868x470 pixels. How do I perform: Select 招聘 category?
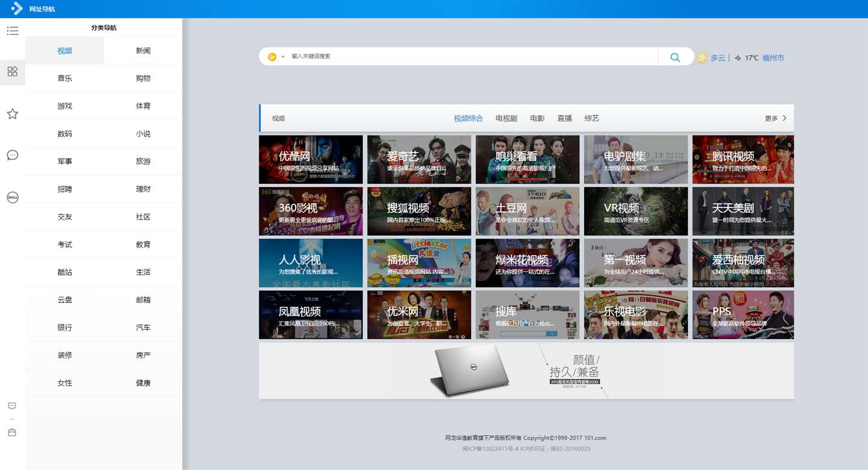[x=64, y=189]
